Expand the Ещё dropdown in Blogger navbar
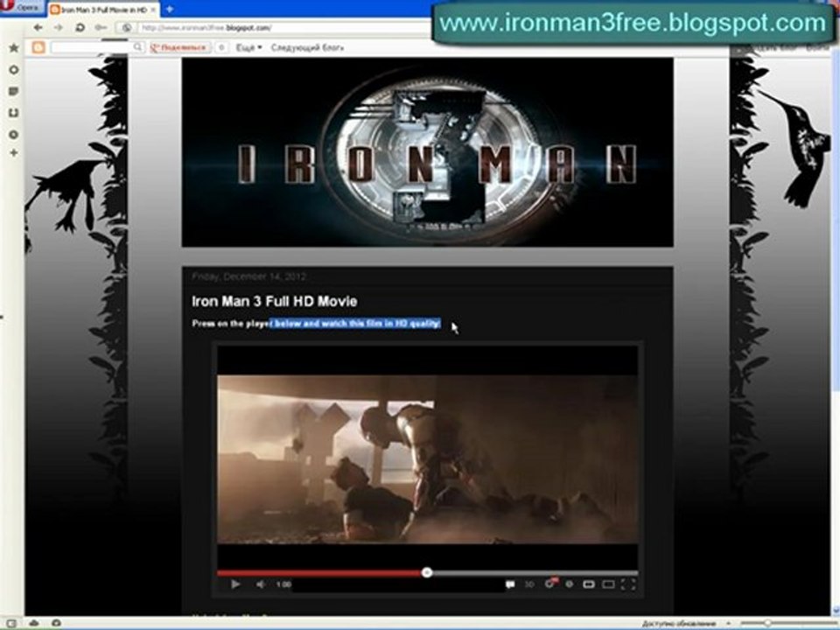The width and height of the screenshot is (840, 630). point(249,47)
